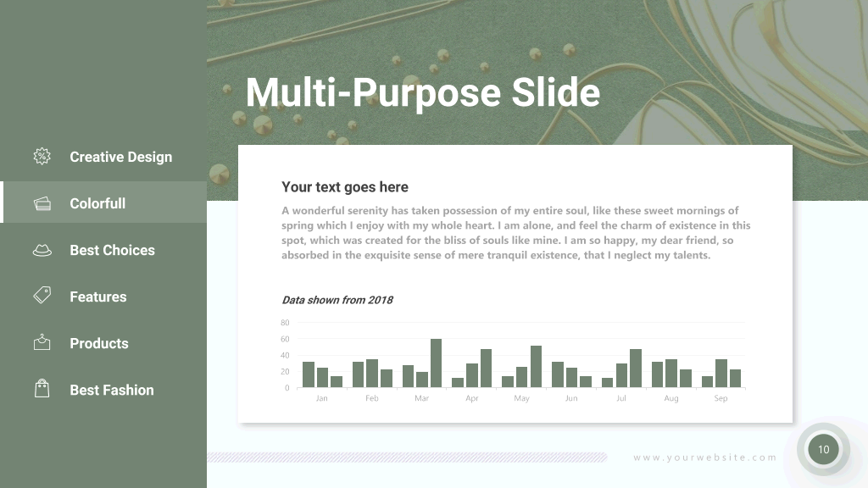Click the price tag icon beside Features
This screenshot has width=868, height=488.
[x=42, y=295]
